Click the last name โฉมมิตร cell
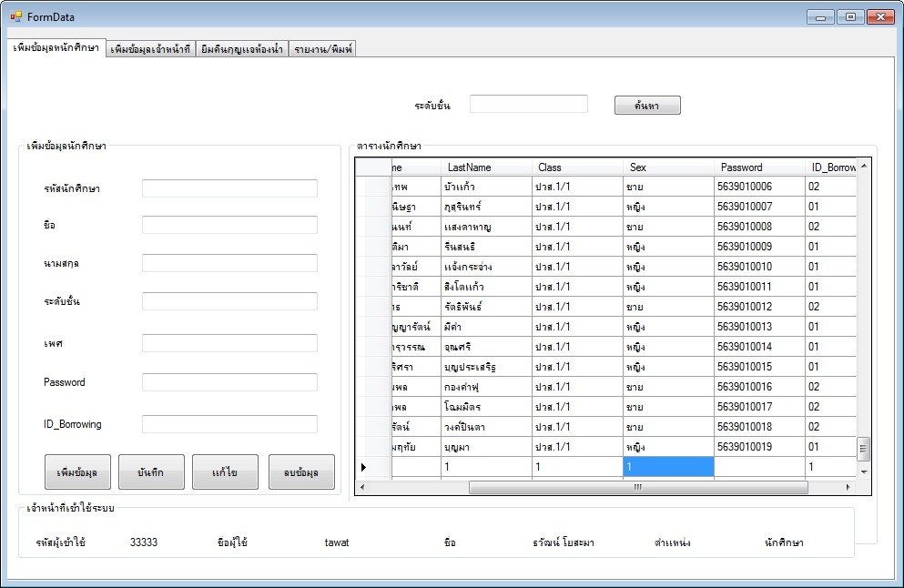The image size is (904, 588). pos(486,406)
